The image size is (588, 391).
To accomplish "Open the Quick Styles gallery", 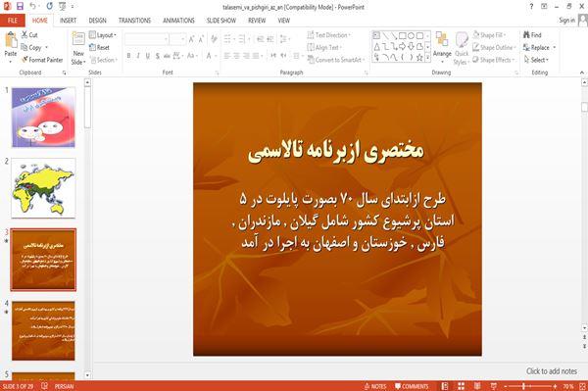I will (462, 49).
